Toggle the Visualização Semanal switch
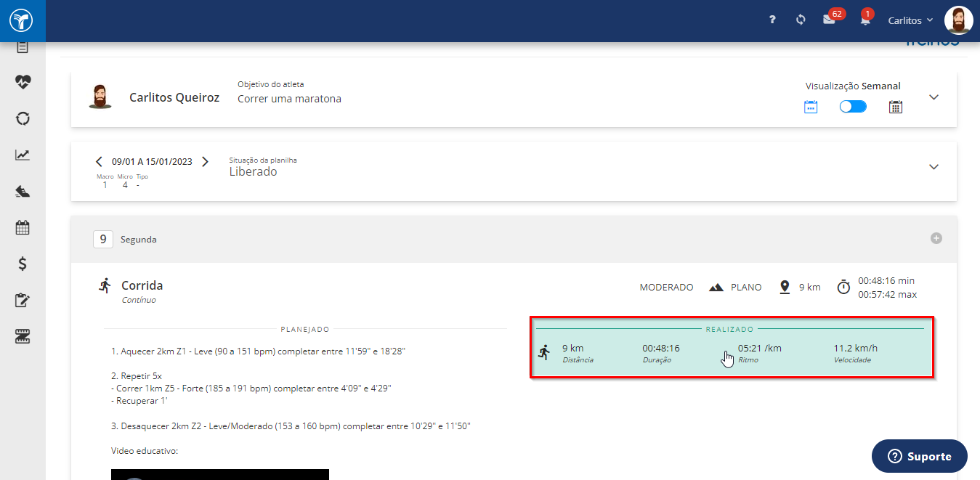The image size is (980, 480). [x=853, y=107]
